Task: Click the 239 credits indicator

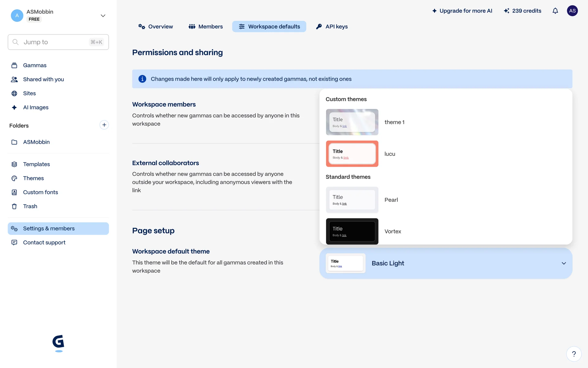Action: pos(522,11)
